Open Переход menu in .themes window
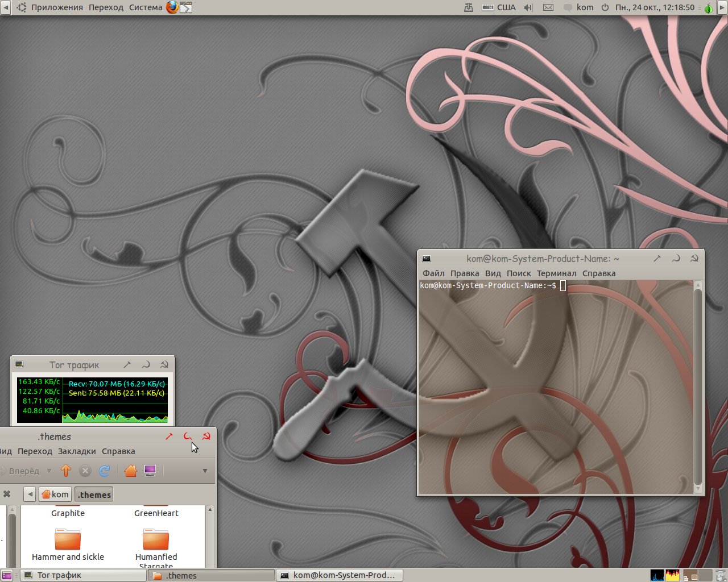The width and height of the screenshot is (728, 582). (35, 451)
